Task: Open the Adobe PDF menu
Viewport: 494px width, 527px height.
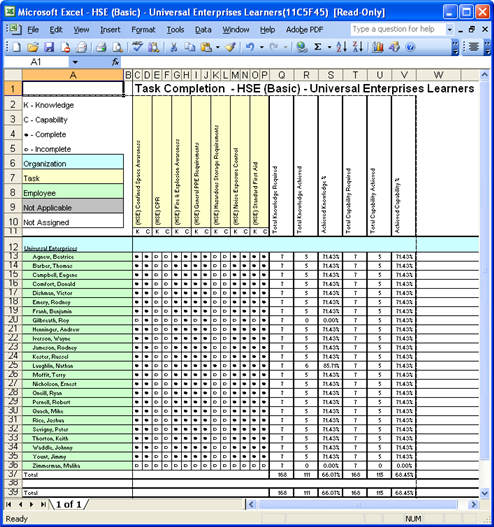Action: click(x=304, y=30)
